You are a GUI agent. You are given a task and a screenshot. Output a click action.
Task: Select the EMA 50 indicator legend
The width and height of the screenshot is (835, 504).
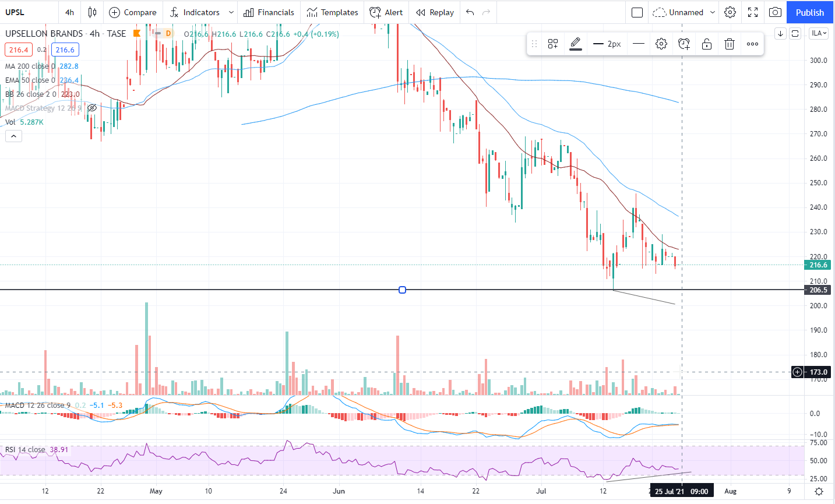click(41, 80)
